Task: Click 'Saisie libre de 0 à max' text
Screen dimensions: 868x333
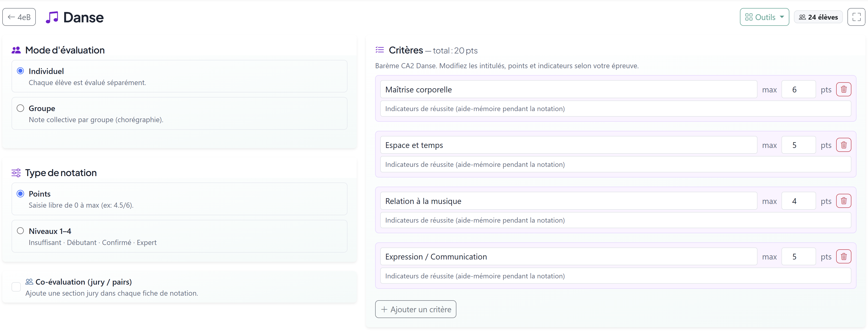Action: point(81,205)
